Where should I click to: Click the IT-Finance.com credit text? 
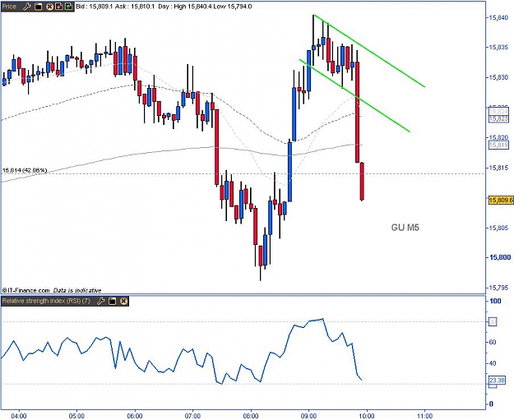pyautogui.click(x=26, y=290)
